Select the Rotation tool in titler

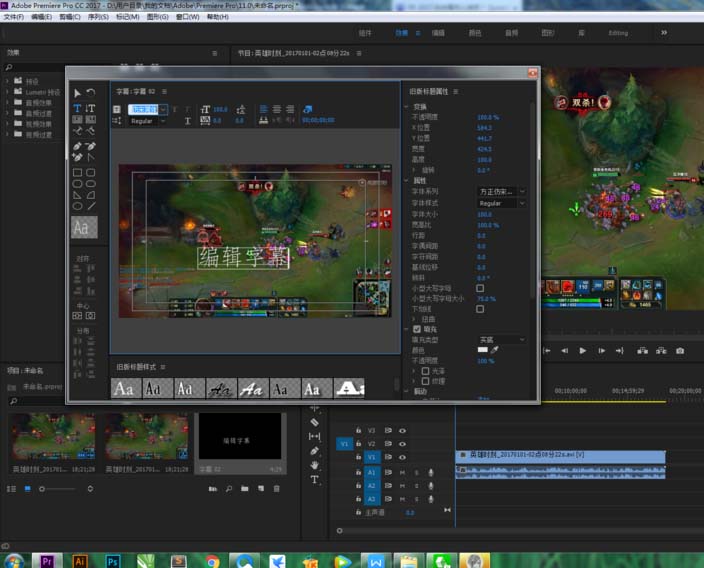point(91,92)
